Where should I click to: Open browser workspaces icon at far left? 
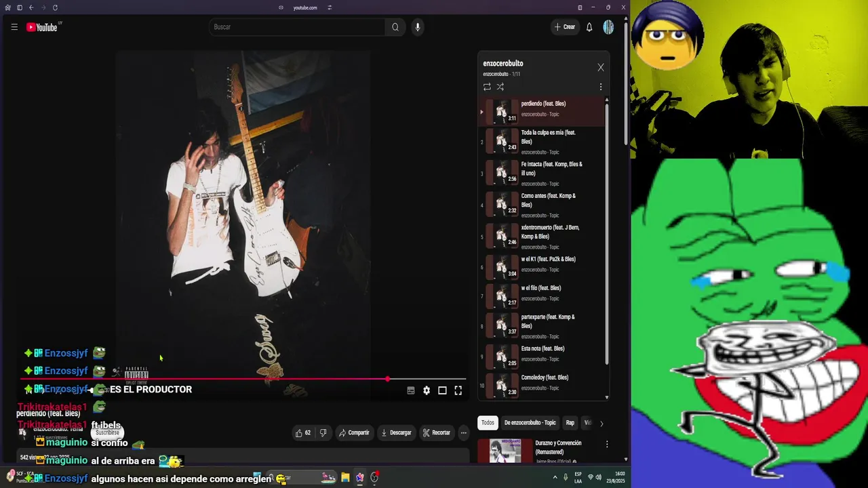7,7
